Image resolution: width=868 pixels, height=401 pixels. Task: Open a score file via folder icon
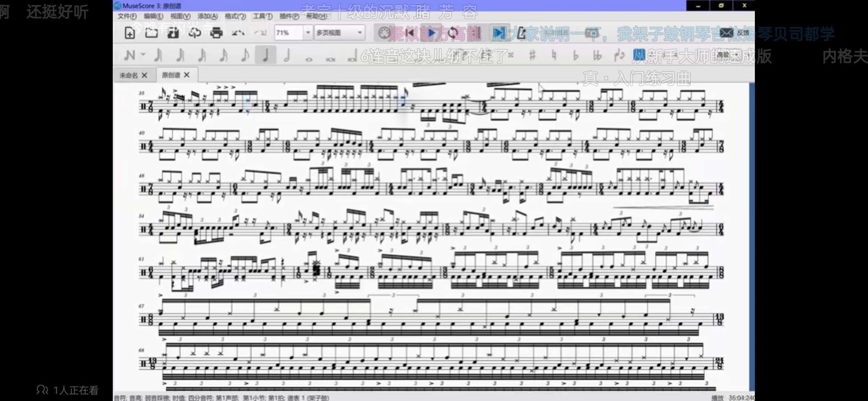[x=151, y=33]
